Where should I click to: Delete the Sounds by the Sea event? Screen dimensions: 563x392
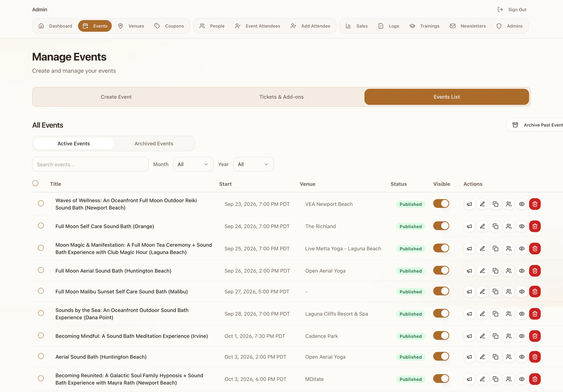(x=535, y=314)
